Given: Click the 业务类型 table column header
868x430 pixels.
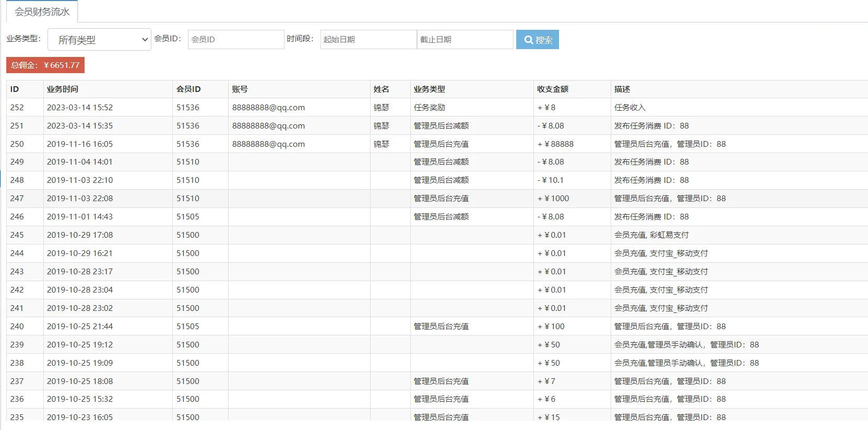Looking at the screenshot, I should (x=429, y=89).
